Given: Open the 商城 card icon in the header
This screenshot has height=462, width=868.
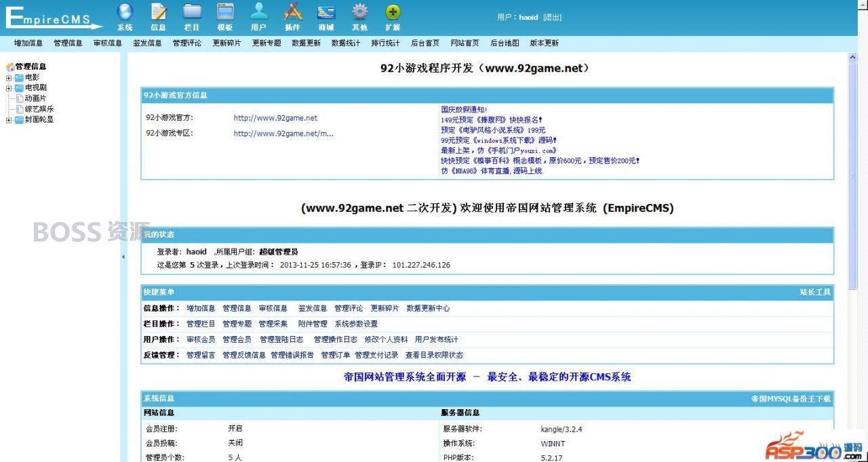Looking at the screenshot, I should tap(326, 12).
